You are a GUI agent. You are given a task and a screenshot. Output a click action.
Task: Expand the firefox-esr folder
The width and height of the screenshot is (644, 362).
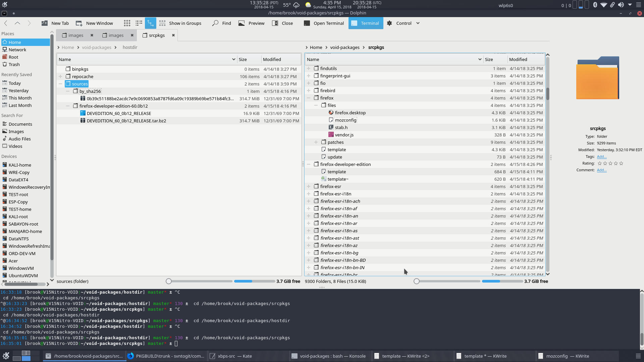pyautogui.click(x=309, y=186)
